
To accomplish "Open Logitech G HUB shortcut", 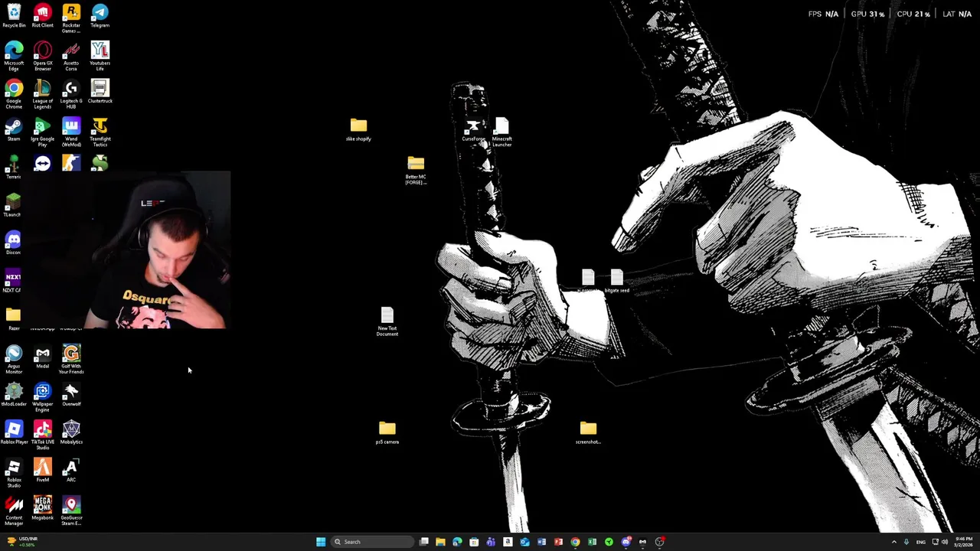I will pyautogui.click(x=71, y=94).
